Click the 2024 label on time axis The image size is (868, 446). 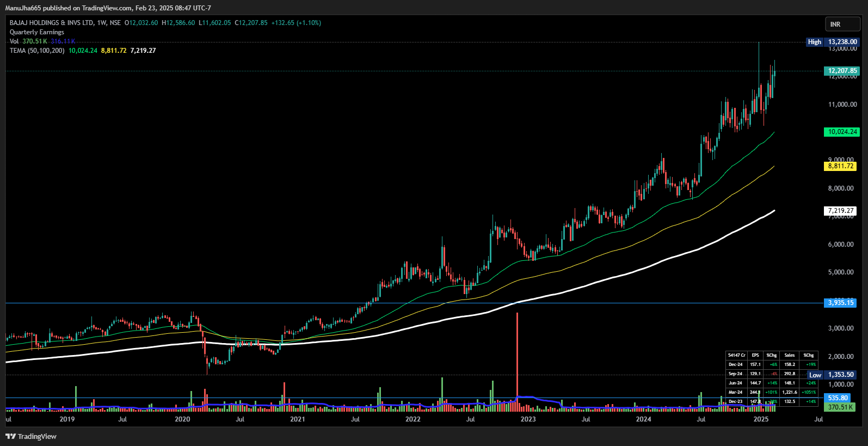[643, 419]
